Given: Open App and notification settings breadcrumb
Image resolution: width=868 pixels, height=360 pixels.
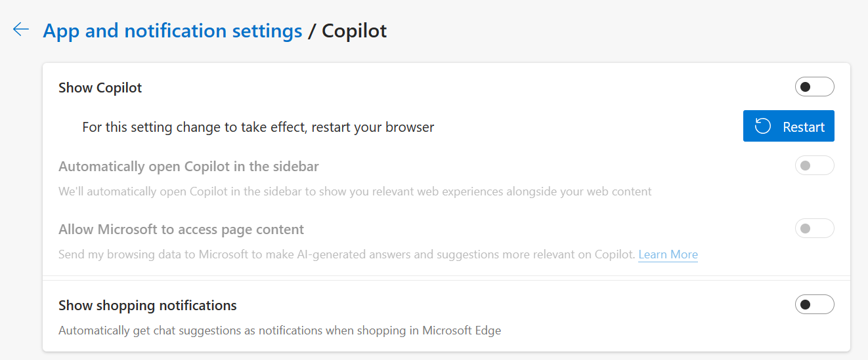Looking at the screenshot, I should coord(172,31).
